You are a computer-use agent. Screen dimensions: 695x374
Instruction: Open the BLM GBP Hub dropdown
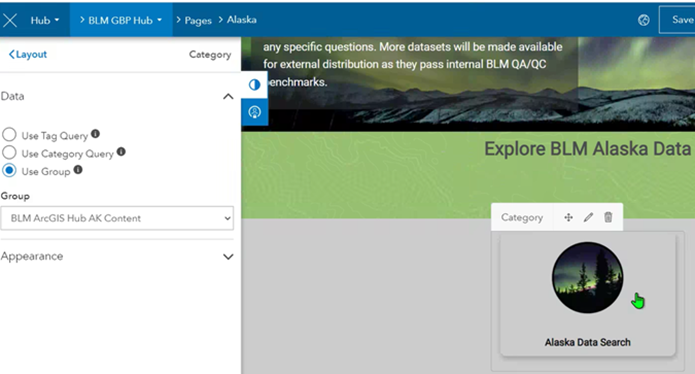(121, 20)
